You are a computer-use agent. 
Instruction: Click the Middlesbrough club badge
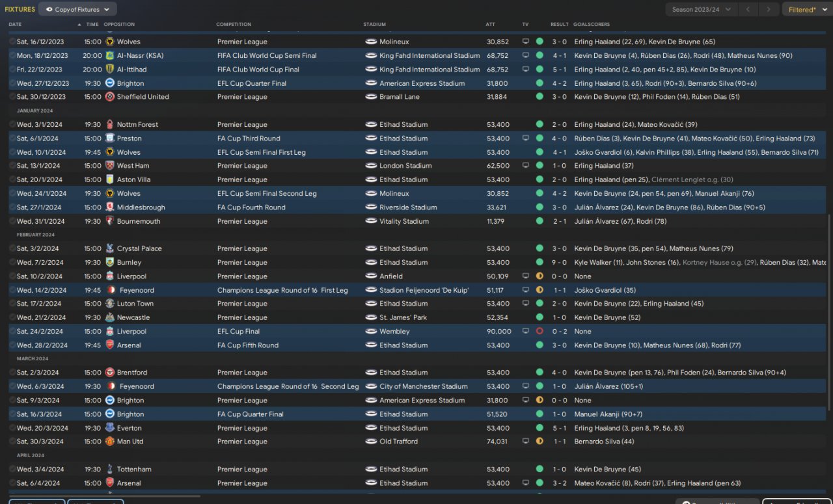point(110,207)
